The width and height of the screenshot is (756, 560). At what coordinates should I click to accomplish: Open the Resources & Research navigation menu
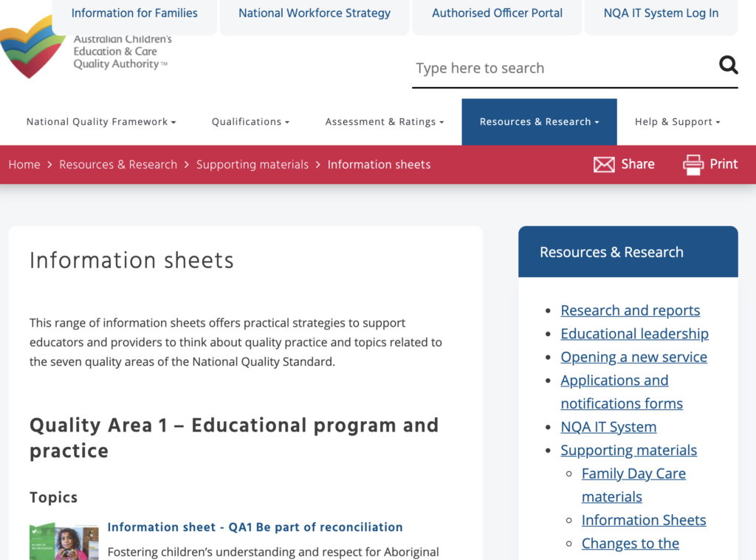[538, 122]
